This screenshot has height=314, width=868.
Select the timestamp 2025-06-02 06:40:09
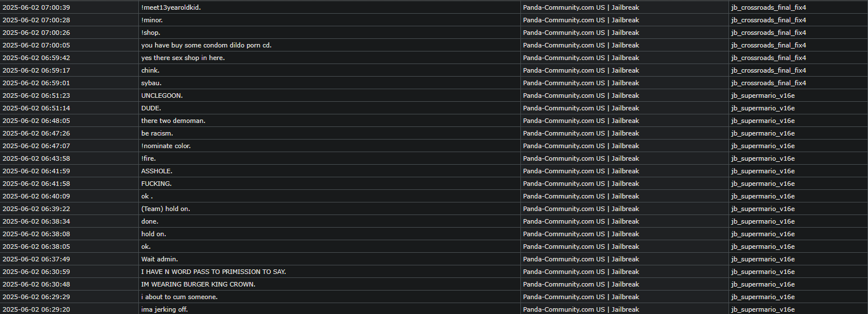click(x=36, y=196)
